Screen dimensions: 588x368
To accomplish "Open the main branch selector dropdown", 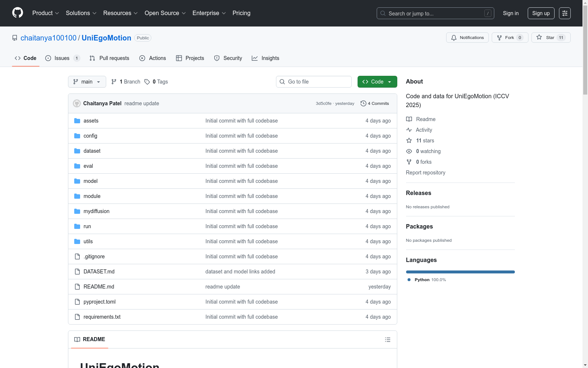I will coord(87,82).
